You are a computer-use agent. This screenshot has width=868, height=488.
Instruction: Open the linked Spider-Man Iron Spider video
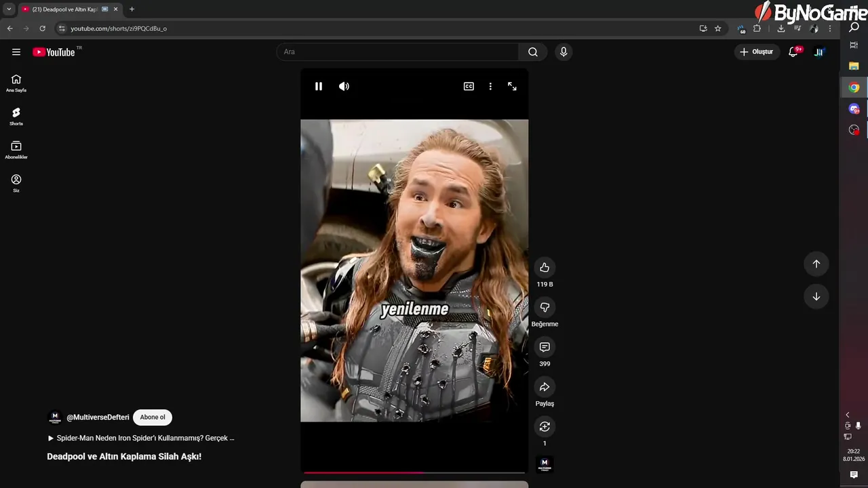point(141,438)
